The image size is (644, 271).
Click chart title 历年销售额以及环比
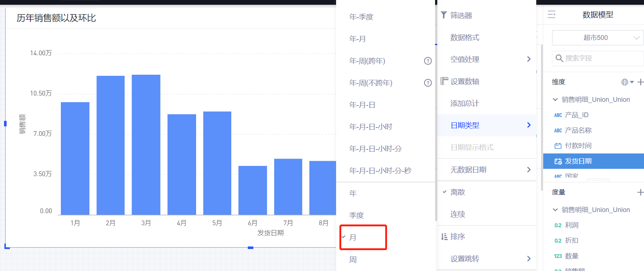tap(56, 18)
